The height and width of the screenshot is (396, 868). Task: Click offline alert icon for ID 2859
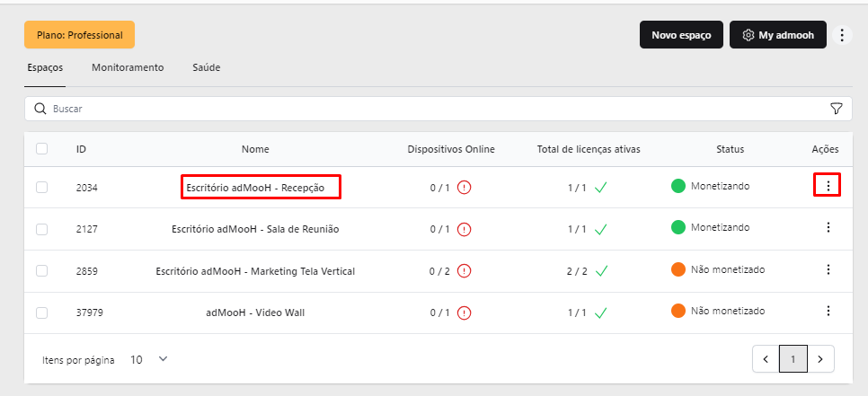point(464,271)
